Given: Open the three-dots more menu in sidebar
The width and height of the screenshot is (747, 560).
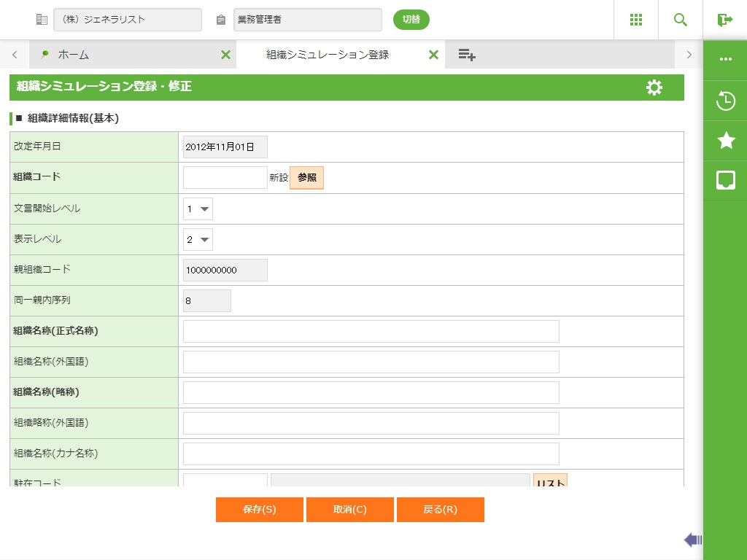Looking at the screenshot, I should (725, 60).
